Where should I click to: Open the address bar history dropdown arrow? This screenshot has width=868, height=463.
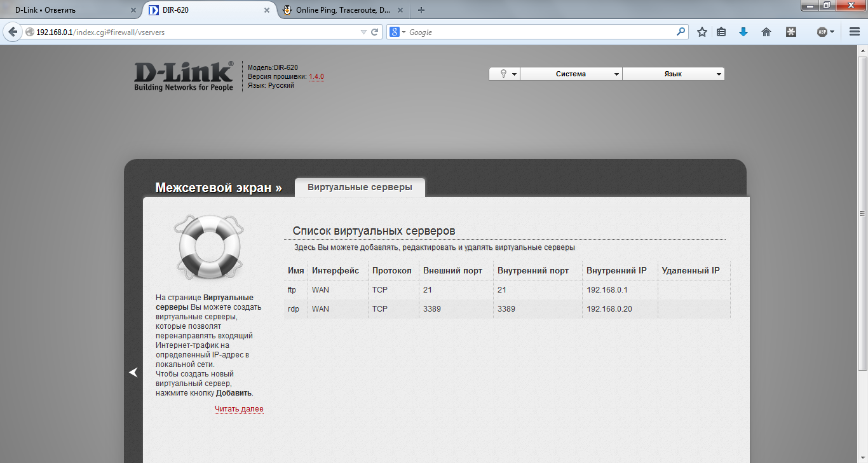coord(363,32)
